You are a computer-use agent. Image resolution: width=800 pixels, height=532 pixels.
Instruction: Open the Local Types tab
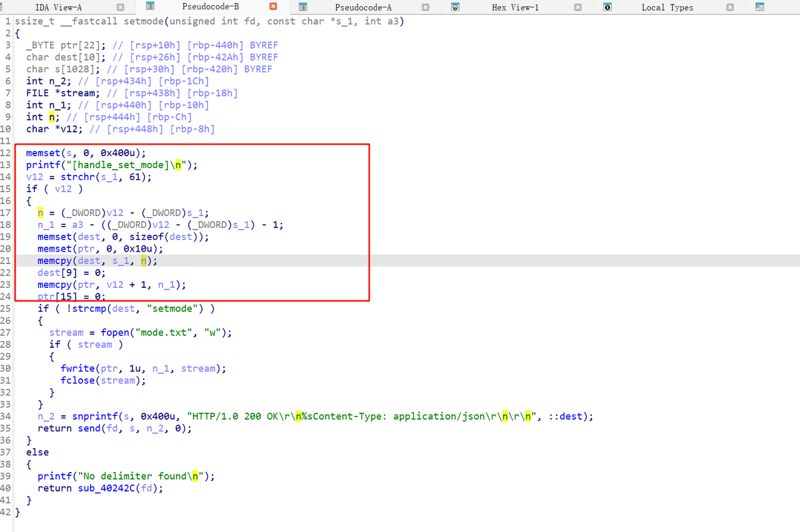click(667, 7)
